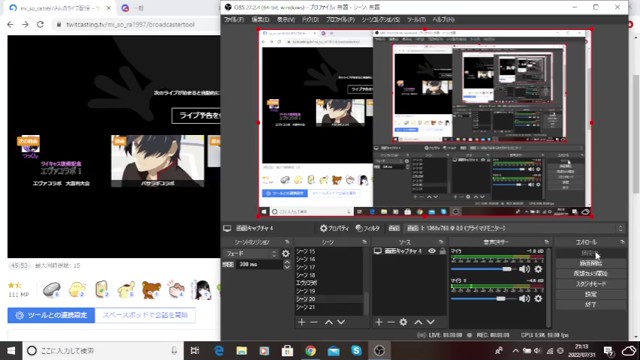Screen dimensions: 640x360
Task: Lock the 画面キャプチャ 4 source
Action: pyautogui.click(x=442, y=251)
